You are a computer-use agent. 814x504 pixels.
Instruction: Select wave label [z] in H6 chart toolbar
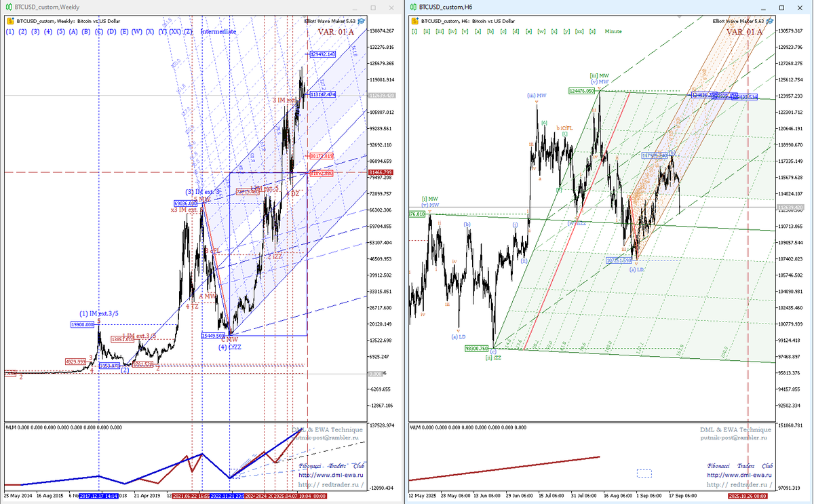click(x=592, y=31)
